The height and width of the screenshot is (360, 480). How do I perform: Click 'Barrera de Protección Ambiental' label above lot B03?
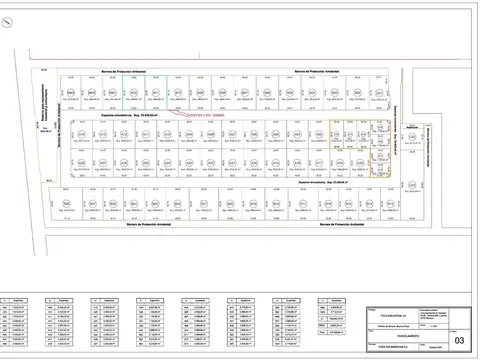click(317, 71)
